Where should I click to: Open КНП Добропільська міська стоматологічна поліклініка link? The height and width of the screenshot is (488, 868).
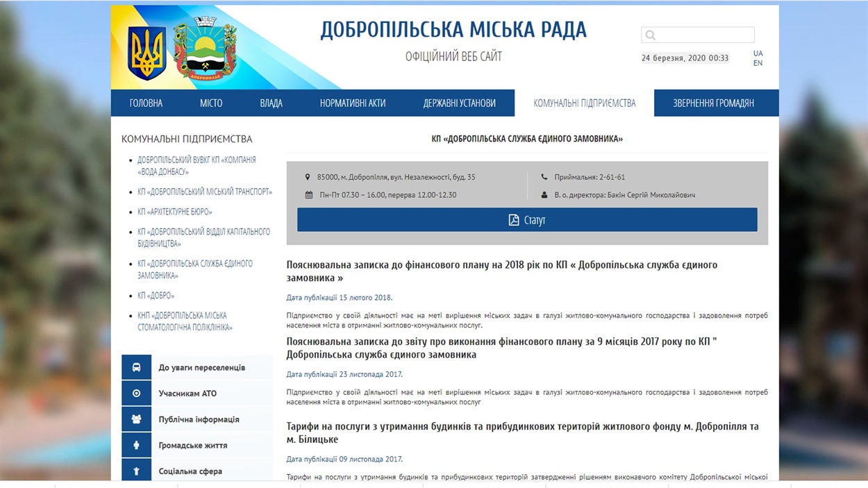[185, 321]
